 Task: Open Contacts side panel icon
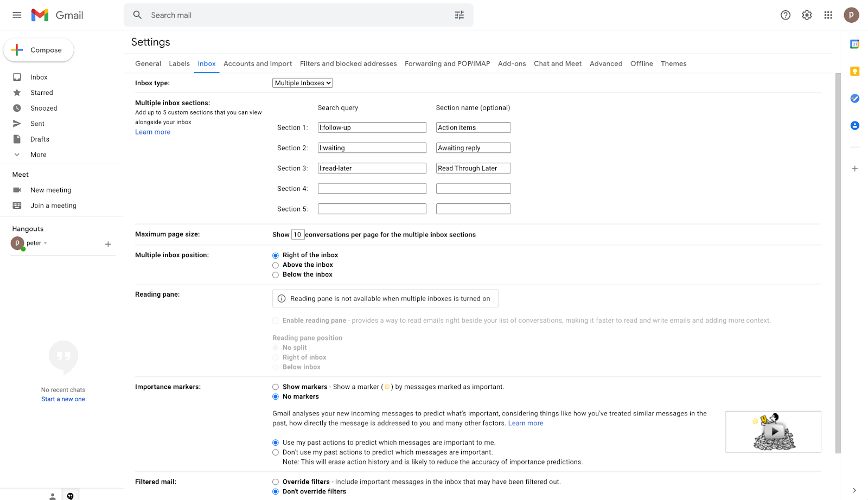coord(854,125)
